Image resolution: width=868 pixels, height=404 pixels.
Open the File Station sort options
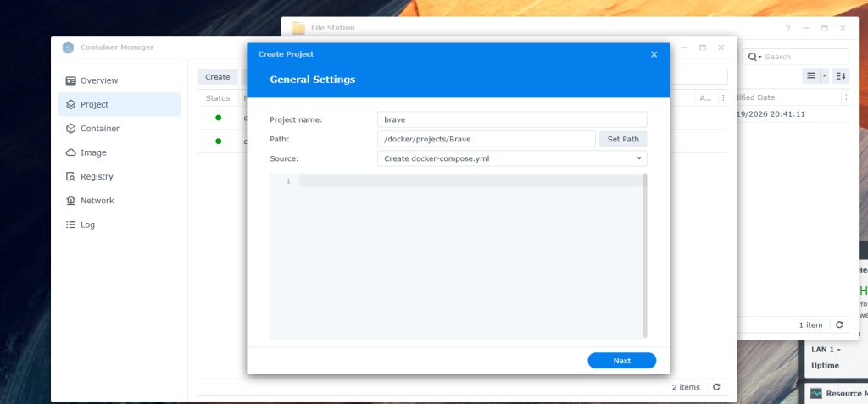point(841,76)
